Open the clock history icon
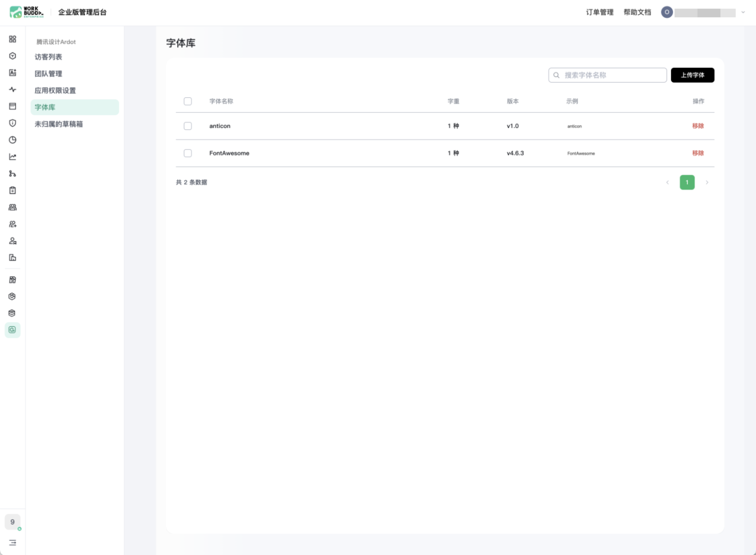The height and width of the screenshot is (555, 756). pos(12,140)
